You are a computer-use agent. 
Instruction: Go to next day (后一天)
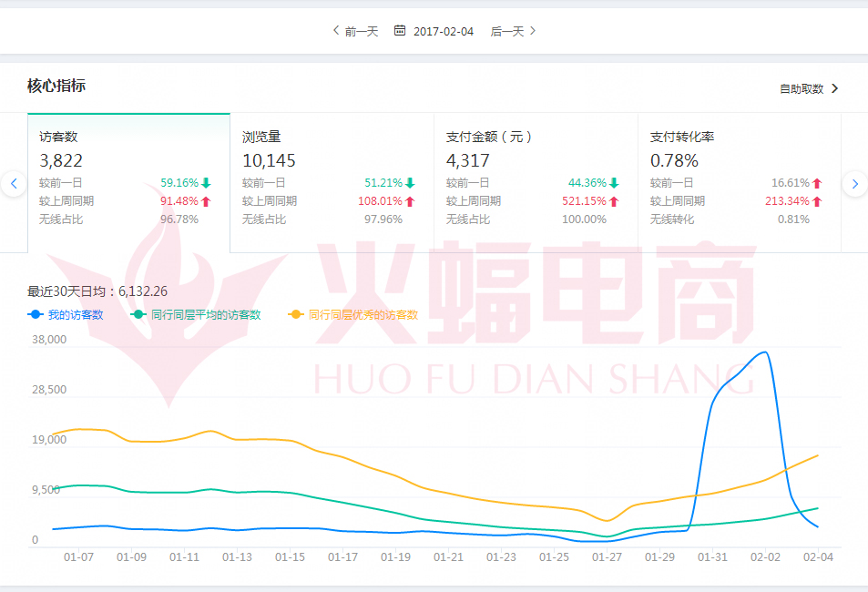tap(513, 31)
